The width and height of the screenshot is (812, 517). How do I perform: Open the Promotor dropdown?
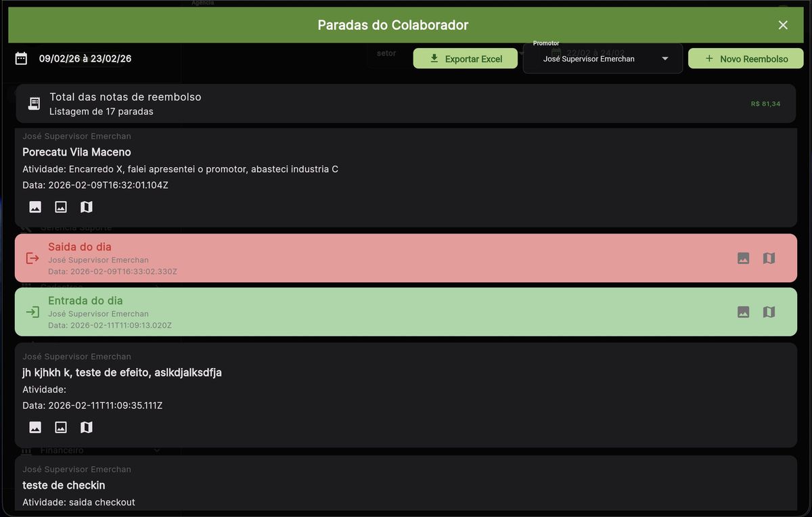pos(602,59)
